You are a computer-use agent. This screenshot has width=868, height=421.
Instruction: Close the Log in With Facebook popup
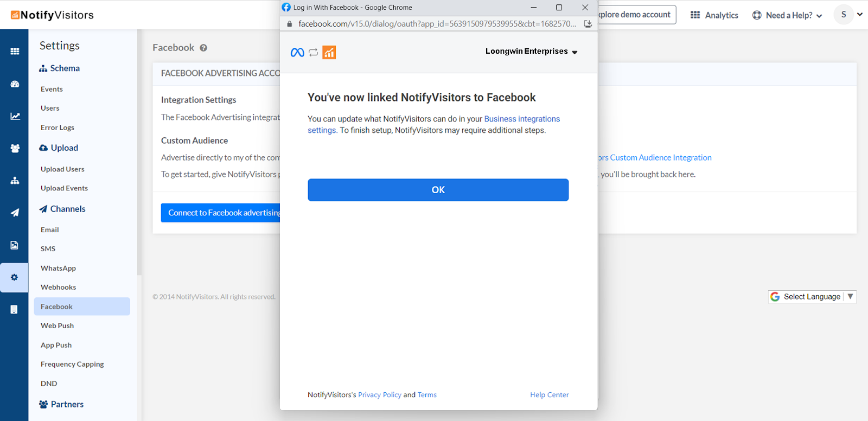coord(585,8)
